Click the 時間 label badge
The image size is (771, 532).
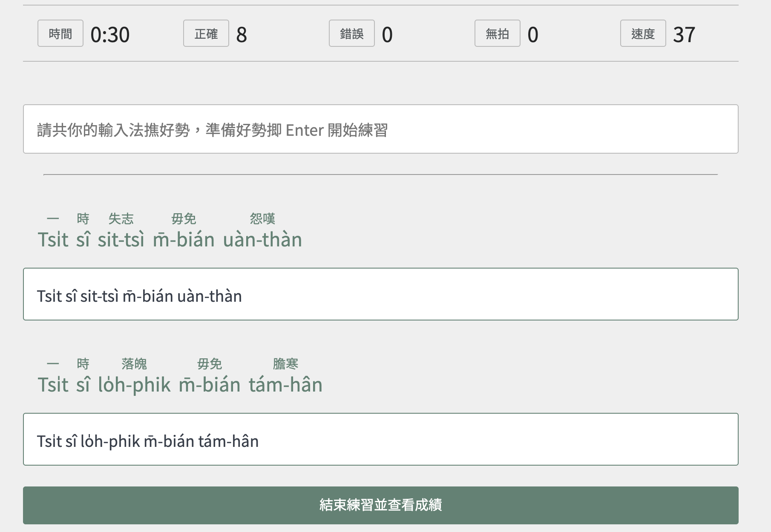[x=60, y=34]
